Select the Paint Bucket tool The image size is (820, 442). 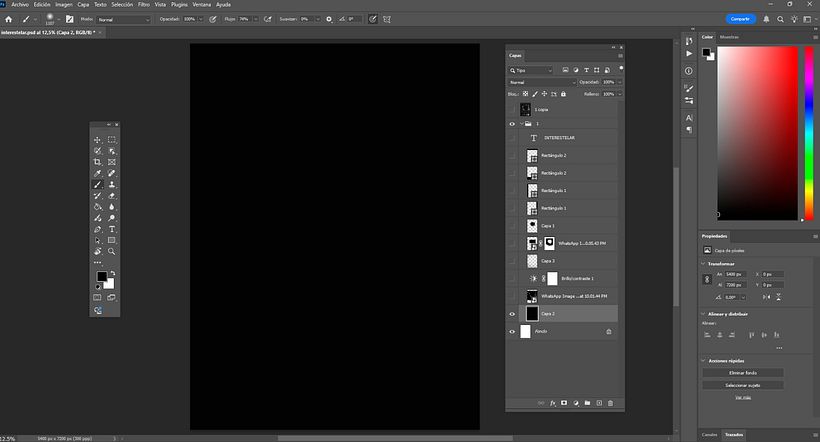click(97, 207)
